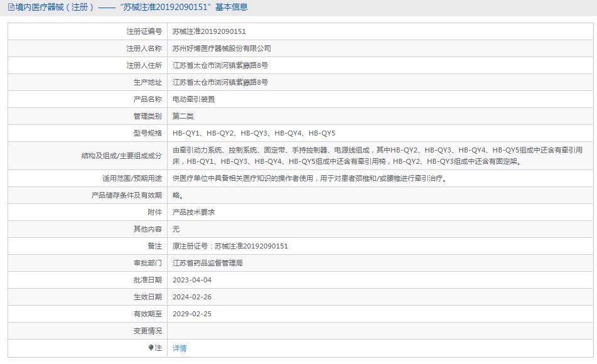597x364 pixels.
Task: Select registration number 苏械注准20192090151 in first row
Action: click(209, 31)
